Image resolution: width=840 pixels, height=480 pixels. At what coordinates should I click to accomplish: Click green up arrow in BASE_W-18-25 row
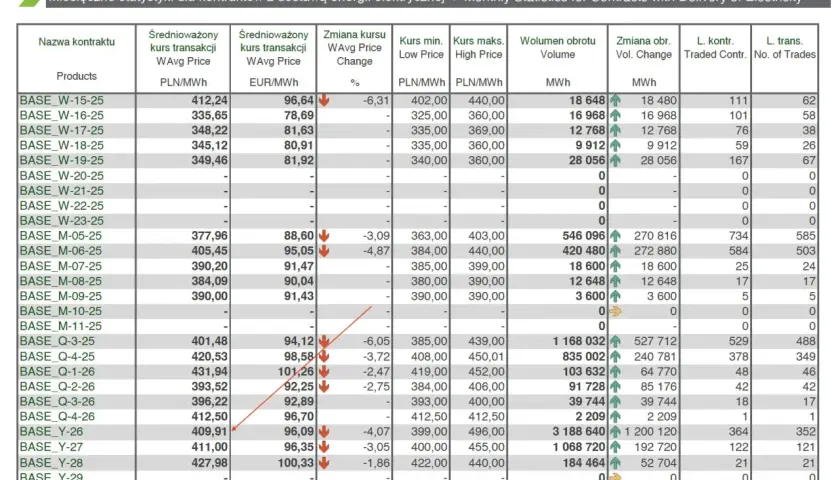tap(615, 145)
